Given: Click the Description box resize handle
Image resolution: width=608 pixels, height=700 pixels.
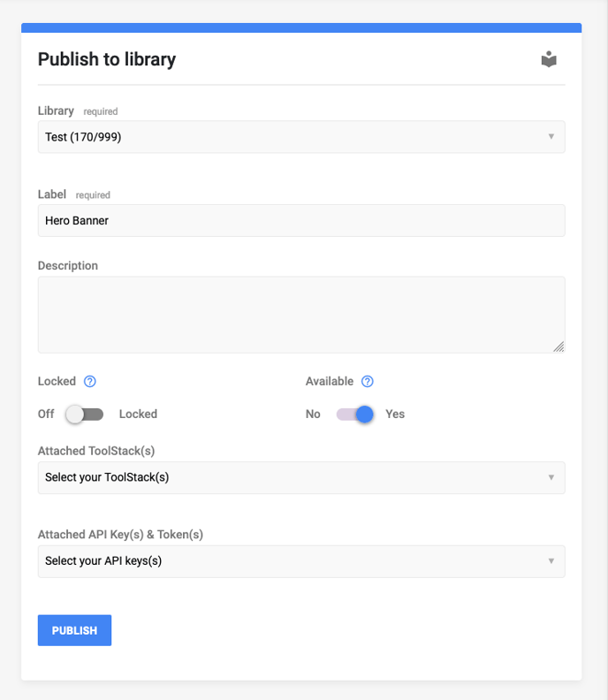Looking at the screenshot, I should (x=559, y=346).
